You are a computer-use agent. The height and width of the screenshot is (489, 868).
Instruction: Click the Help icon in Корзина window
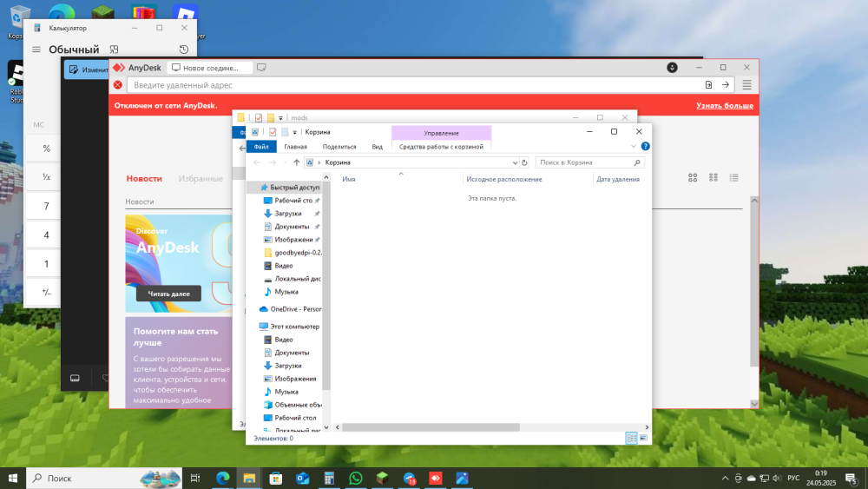pyautogui.click(x=646, y=146)
